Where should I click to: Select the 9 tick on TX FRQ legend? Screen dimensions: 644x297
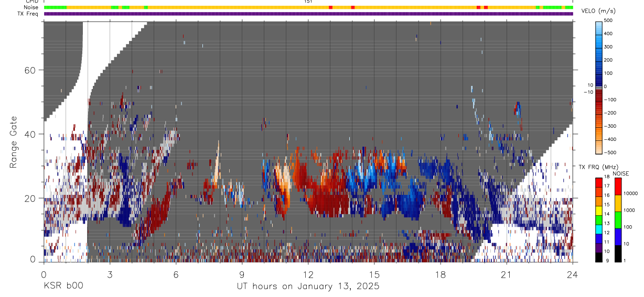(607, 261)
